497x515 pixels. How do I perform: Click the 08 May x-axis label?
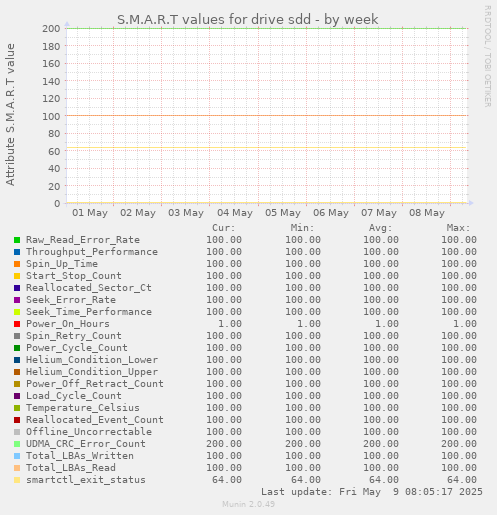[x=427, y=213]
